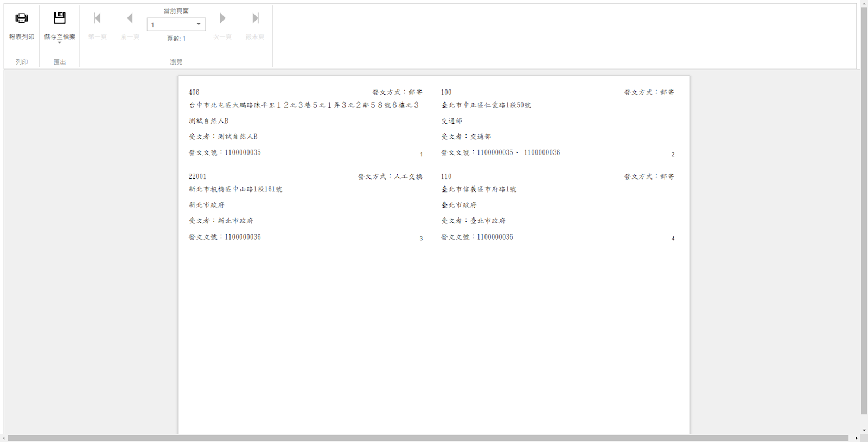Expand the small arrow under 儲存至檔案

tap(60, 43)
